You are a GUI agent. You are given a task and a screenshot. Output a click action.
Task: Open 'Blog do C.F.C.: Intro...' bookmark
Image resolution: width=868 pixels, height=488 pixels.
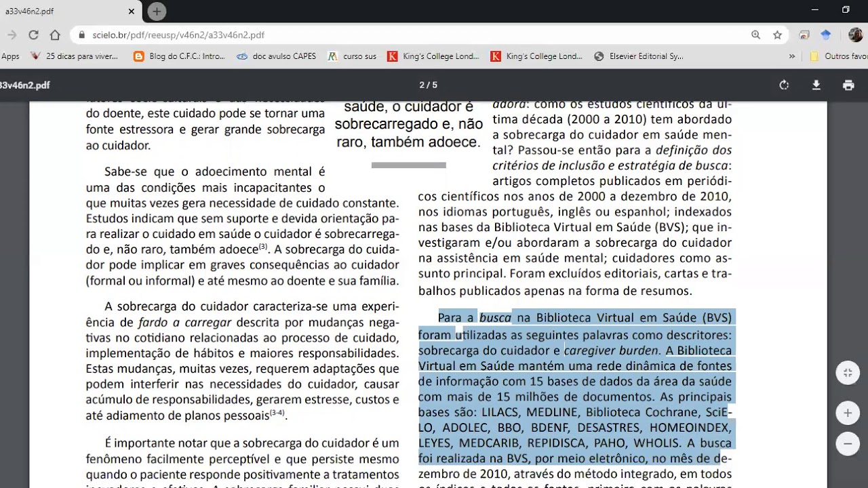click(179, 56)
